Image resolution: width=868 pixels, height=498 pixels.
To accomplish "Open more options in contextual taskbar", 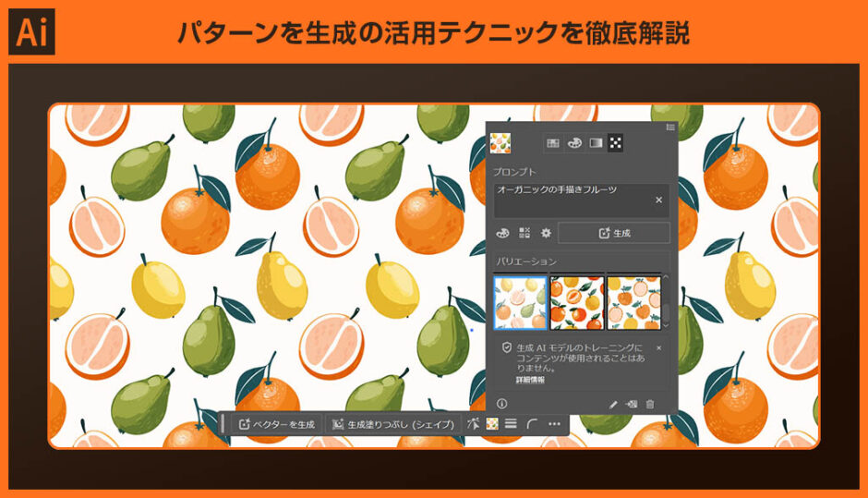I will (554, 424).
